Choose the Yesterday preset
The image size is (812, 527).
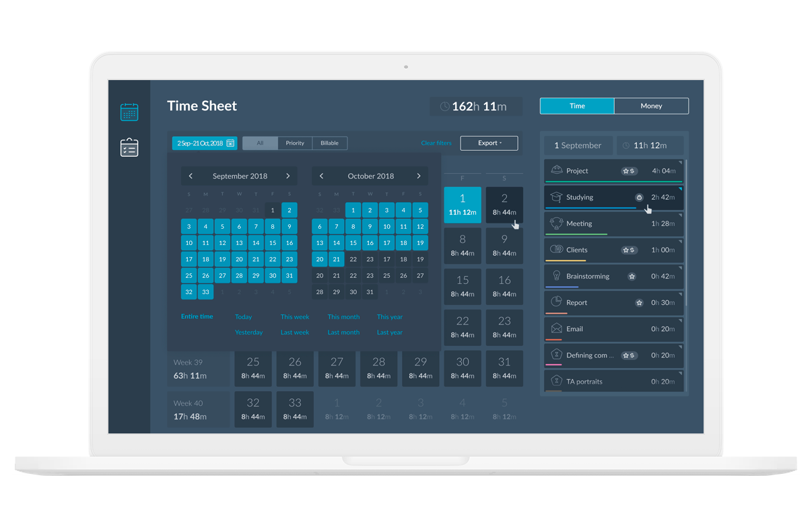coord(249,332)
